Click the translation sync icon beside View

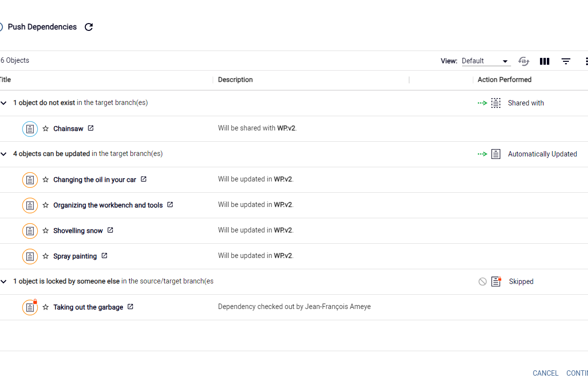tap(524, 61)
